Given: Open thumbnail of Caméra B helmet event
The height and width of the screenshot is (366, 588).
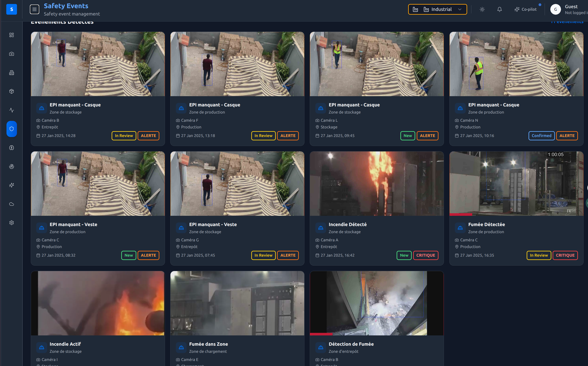Looking at the screenshot, I should click(98, 64).
